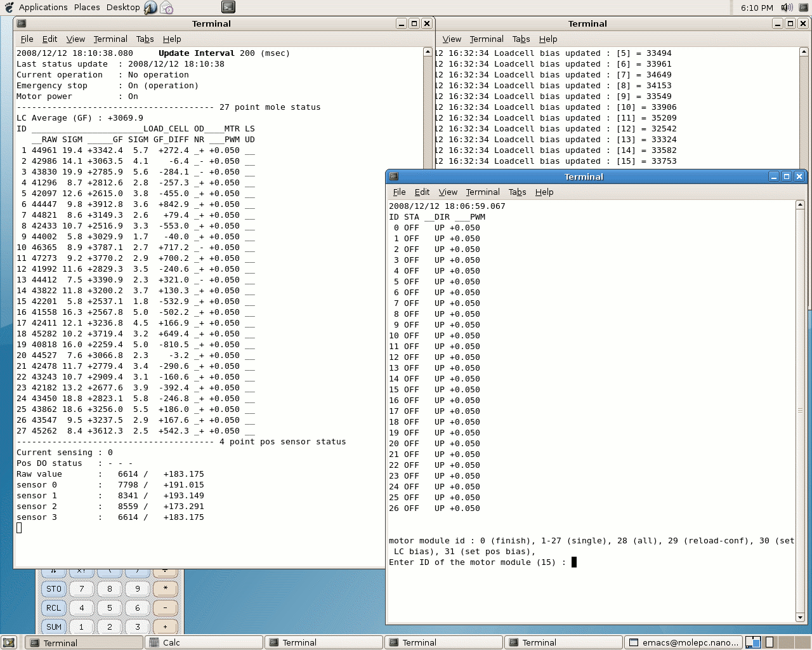Open Tabs menu in motor module Terminal
Screen dimensions: 812x650
tap(518, 192)
